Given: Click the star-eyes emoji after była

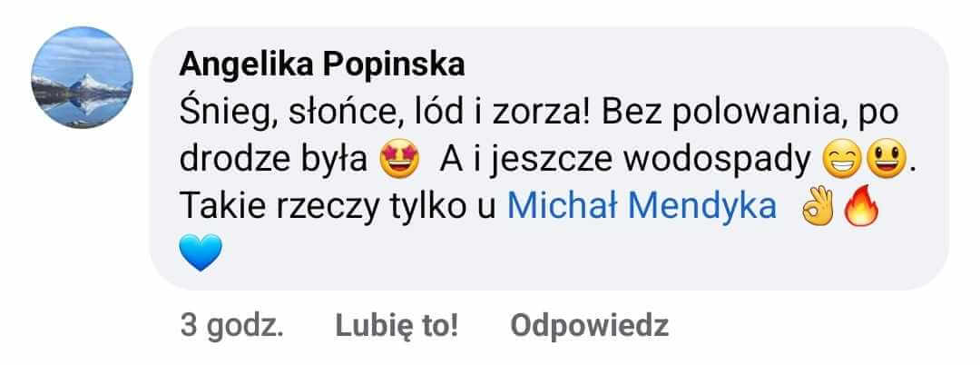Looking at the screenshot, I should pyautogui.click(x=399, y=162).
